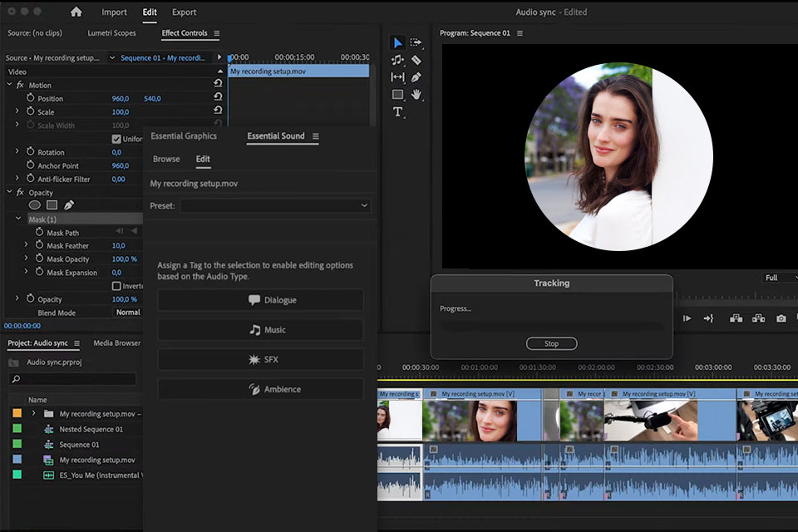
Task: Pick the Pen tool in toolbox
Action: [x=416, y=77]
